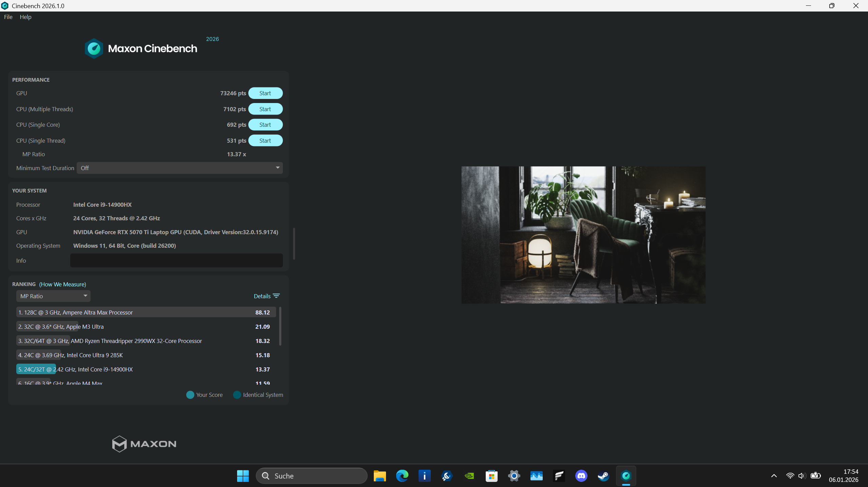
Task: Open Cinebench from the taskbar
Action: (x=625, y=475)
